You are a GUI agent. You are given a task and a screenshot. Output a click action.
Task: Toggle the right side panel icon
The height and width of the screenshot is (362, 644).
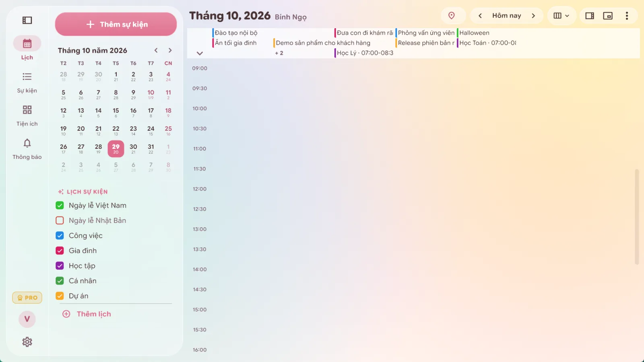[590, 16]
